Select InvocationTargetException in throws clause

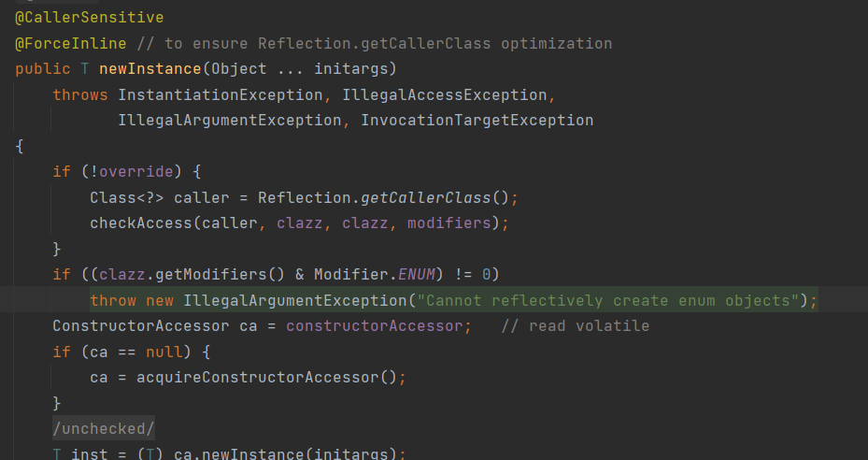[x=477, y=121]
